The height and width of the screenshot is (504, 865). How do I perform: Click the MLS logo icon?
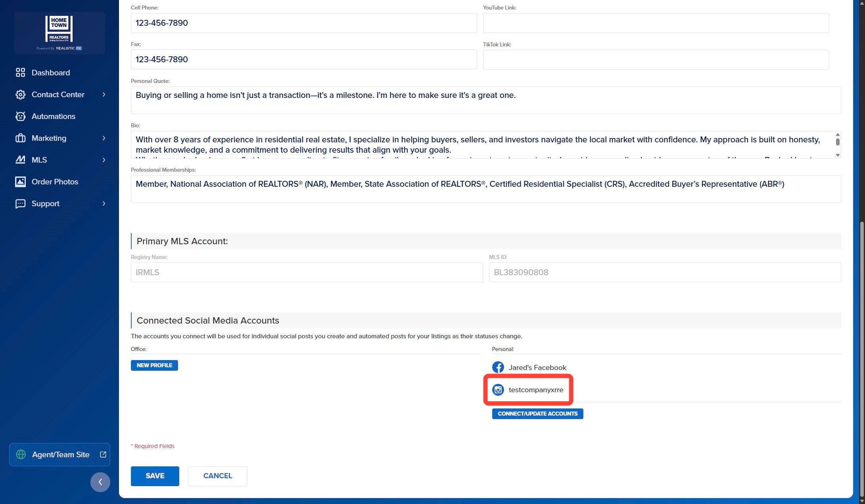[x=20, y=160]
